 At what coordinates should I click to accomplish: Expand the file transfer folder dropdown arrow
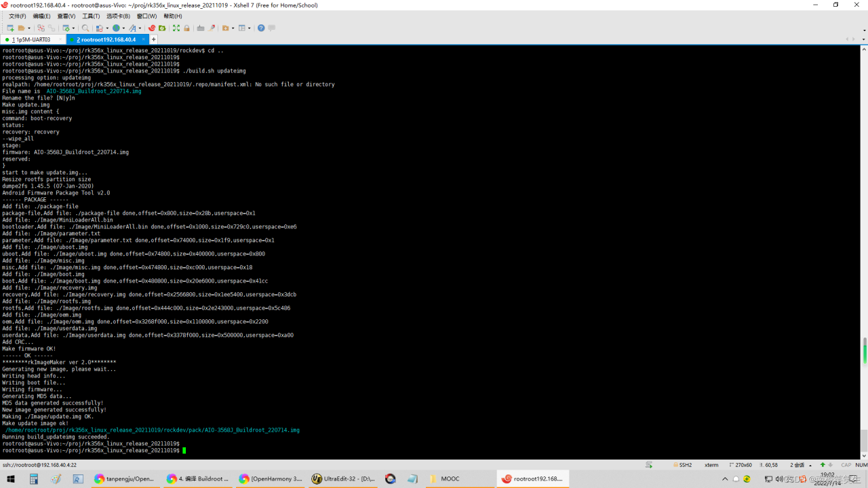[x=233, y=28]
